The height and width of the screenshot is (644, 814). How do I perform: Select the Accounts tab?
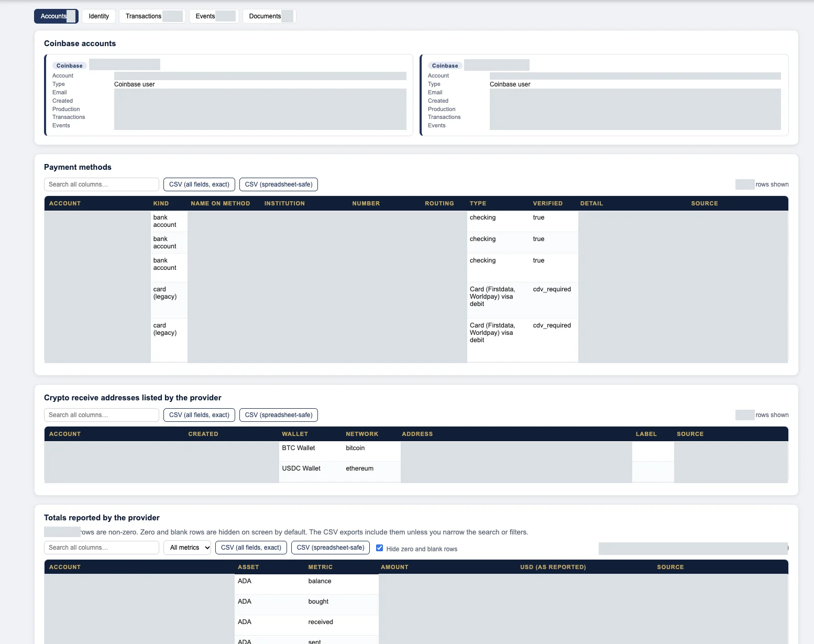point(56,16)
